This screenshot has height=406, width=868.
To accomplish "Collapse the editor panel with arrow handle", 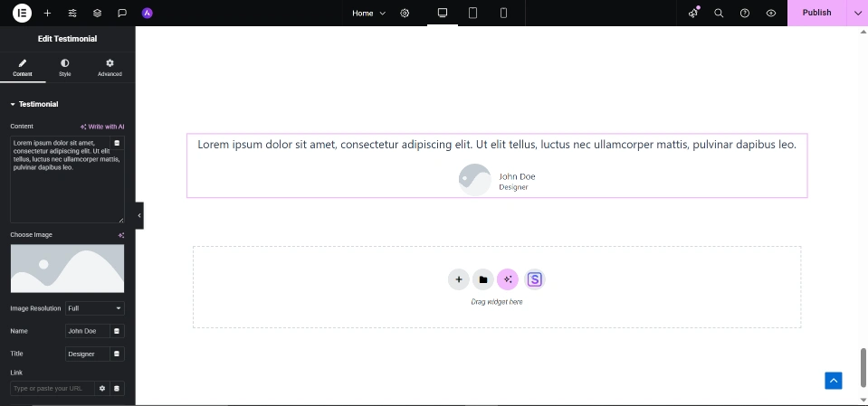I will pyautogui.click(x=139, y=216).
